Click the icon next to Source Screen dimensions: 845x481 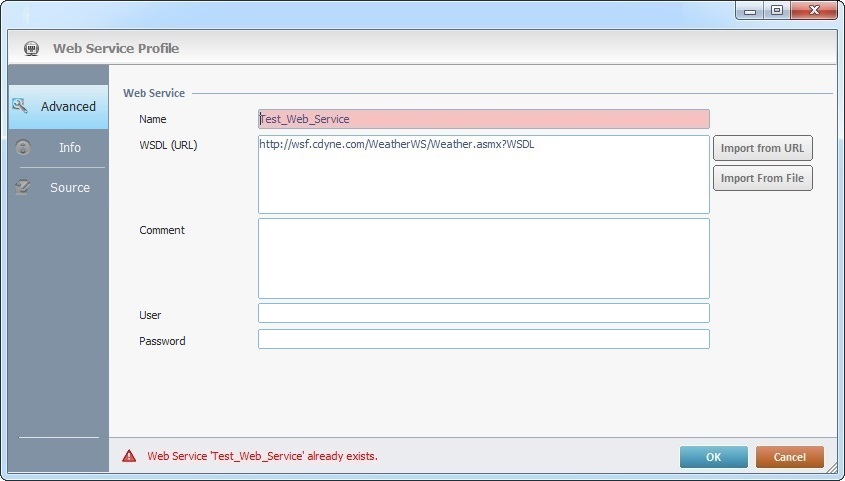pos(21,187)
